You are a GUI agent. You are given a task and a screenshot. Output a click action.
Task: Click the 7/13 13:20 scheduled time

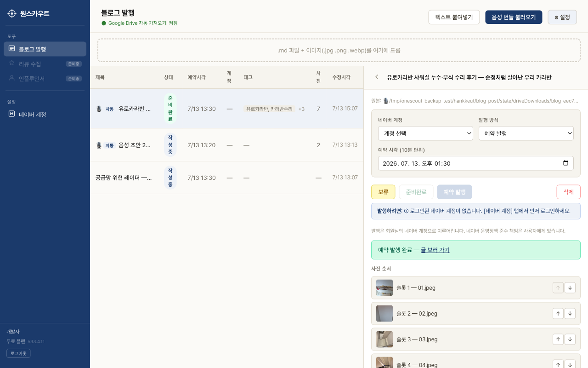point(202,145)
